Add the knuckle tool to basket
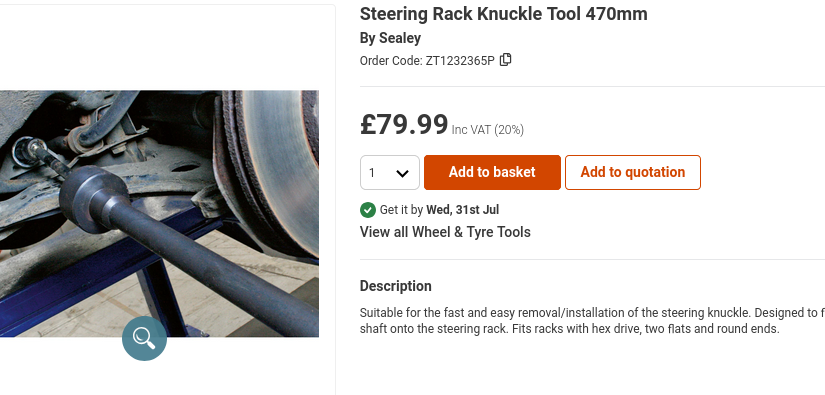The height and width of the screenshot is (395, 825). coord(492,173)
